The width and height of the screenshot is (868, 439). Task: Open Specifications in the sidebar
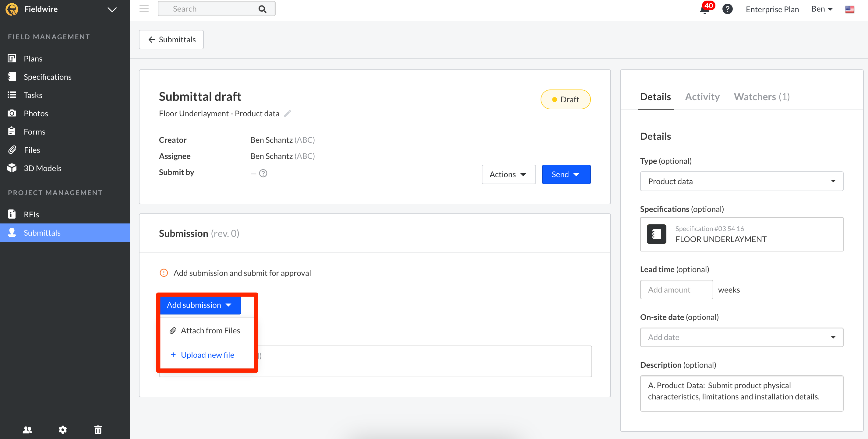coord(65,77)
